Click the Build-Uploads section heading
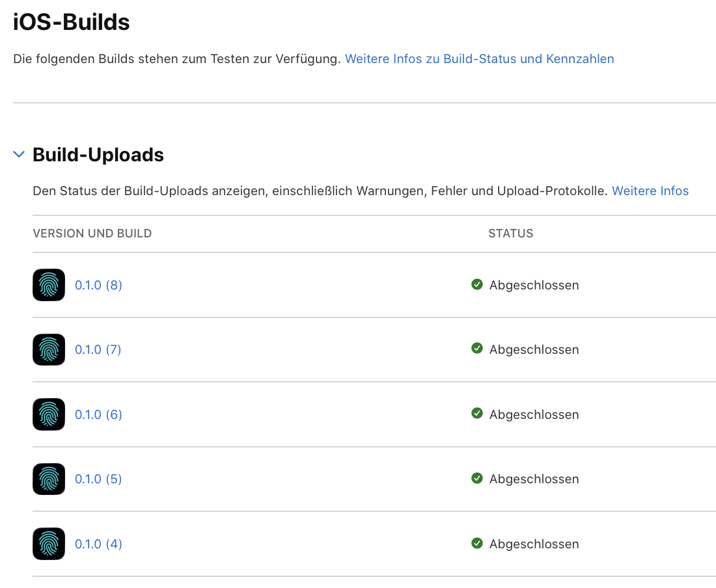The width and height of the screenshot is (716, 588). [98, 155]
